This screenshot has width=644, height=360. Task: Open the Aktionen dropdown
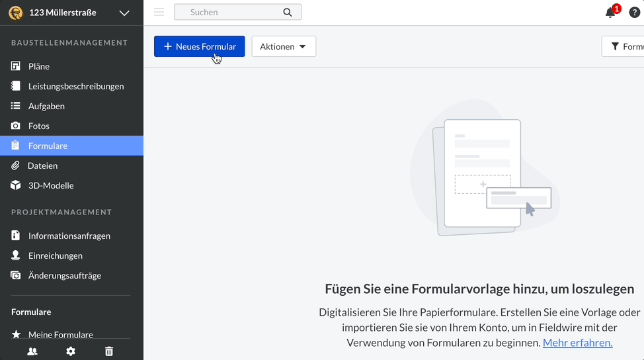click(x=284, y=46)
